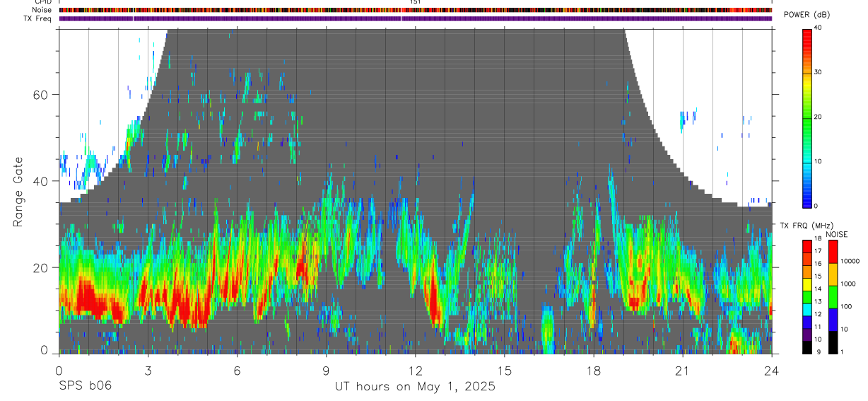Select the 24 tick label at the axis end
Screen dimensions: 868x401
click(771, 371)
